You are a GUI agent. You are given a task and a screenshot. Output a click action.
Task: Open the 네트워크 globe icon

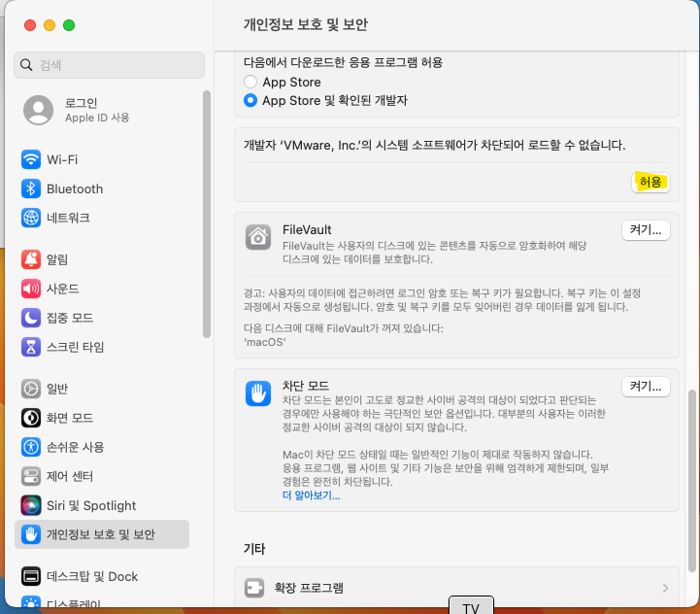31,218
